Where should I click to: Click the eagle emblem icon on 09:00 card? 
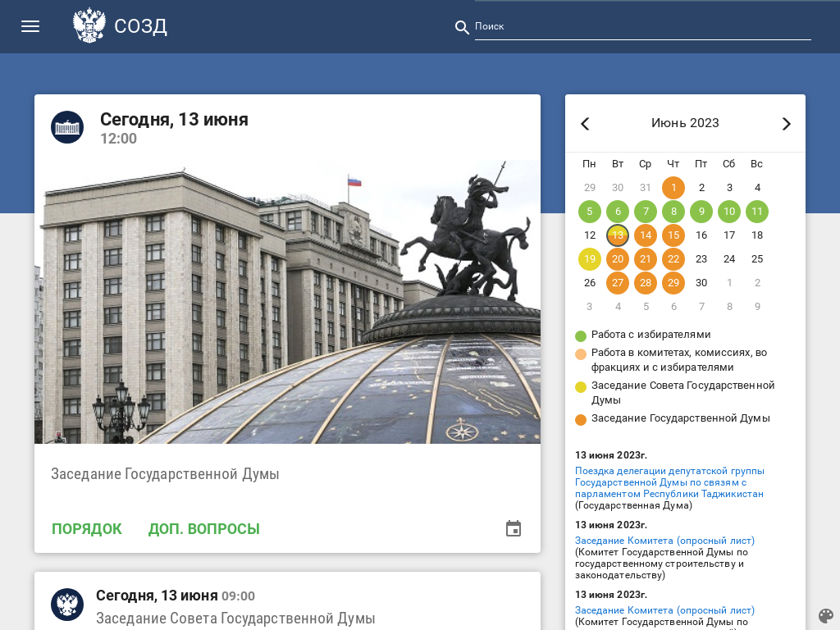67,605
